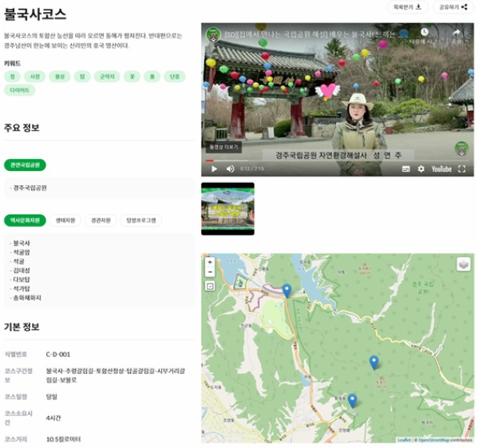The height and width of the screenshot is (448, 479).
Task: Click 석굴암 in the resource list
Action: tap(22, 252)
